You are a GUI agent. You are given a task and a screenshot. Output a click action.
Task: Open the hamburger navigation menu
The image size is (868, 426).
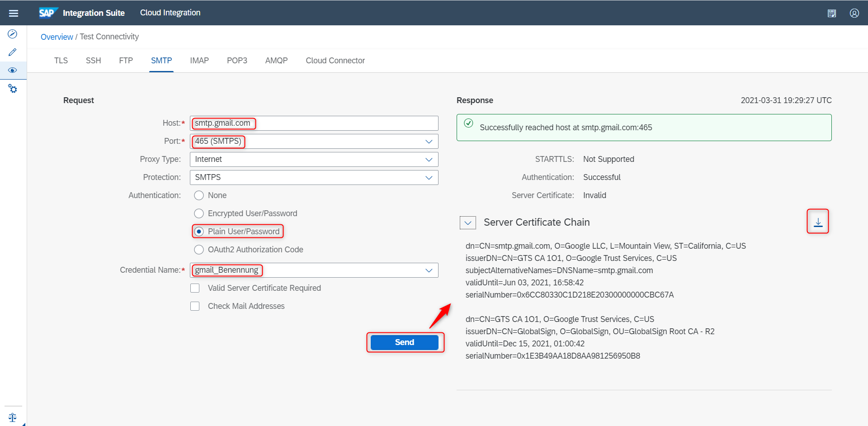click(14, 13)
